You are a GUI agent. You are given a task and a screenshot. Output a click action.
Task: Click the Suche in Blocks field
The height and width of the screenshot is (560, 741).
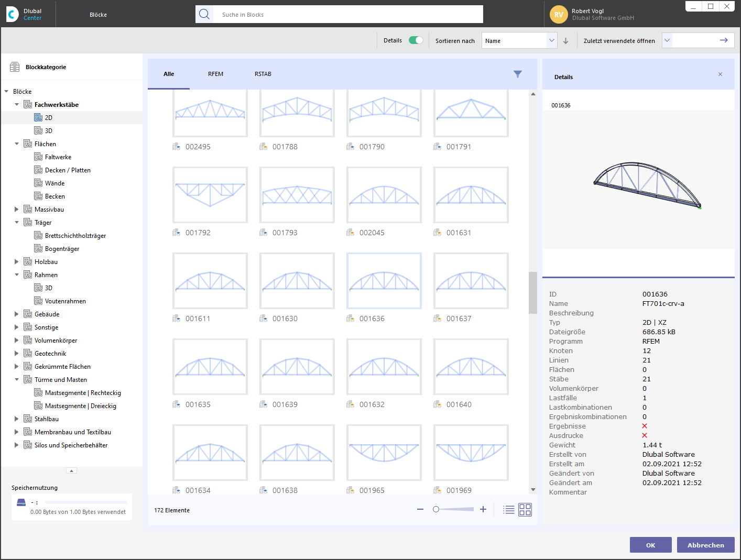click(348, 14)
